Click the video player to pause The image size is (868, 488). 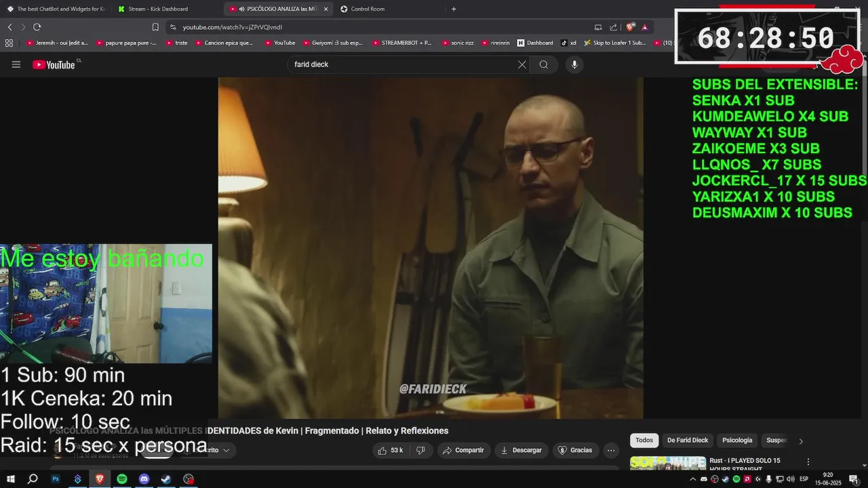pos(431,247)
